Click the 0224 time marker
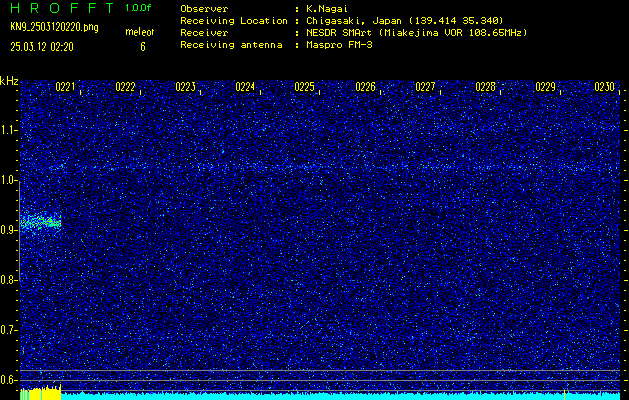This screenshot has width=629, height=400. point(245,87)
